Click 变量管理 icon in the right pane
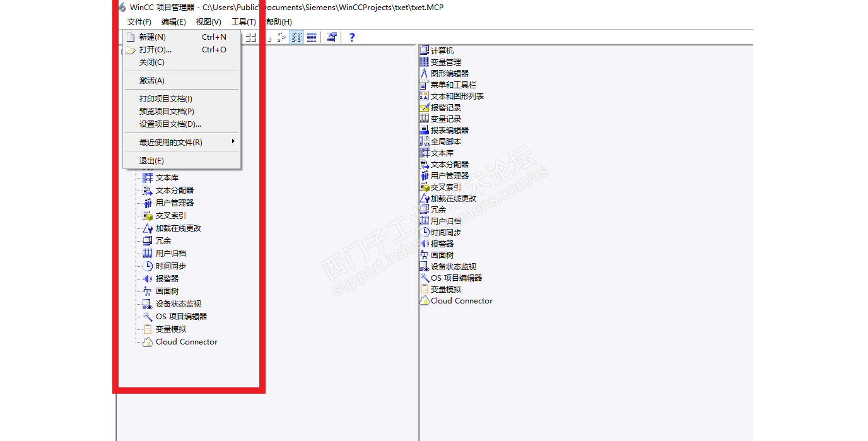 (x=425, y=62)
